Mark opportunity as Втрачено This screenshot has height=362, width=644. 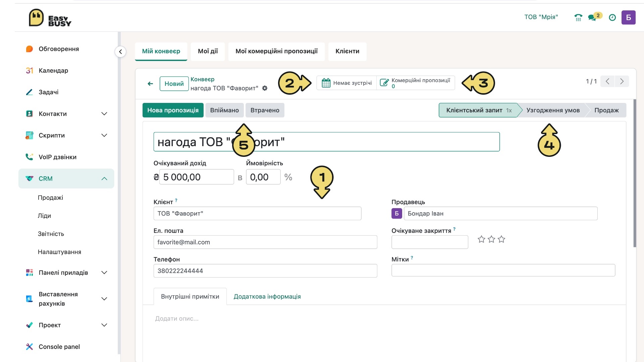pyautogui.click(x=265, y=110)
